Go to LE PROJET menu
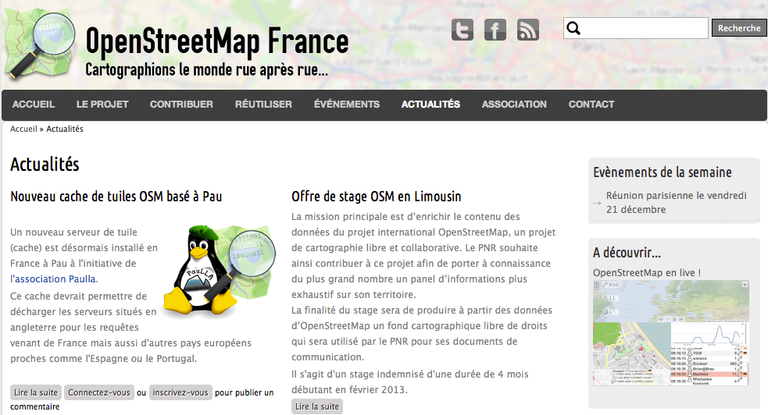Image resolution: width=768 pixels, height=415 pixels. 102,104
